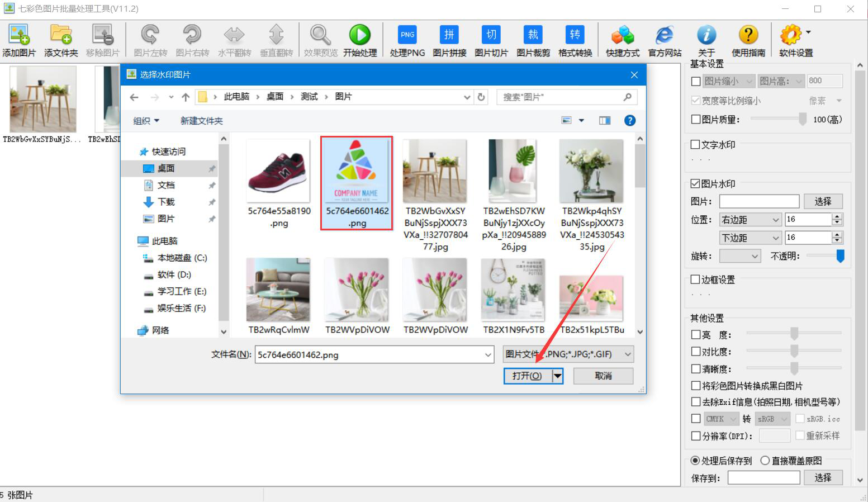Check 去除Exif信息 option
This screenshot has width=868, height=502.
point(696,402)
